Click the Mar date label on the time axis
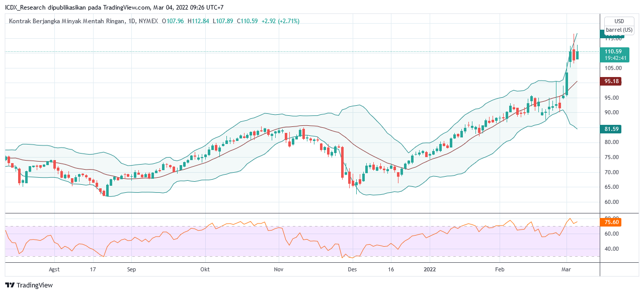This screenshot has height=294, width=644. [567, 269]
